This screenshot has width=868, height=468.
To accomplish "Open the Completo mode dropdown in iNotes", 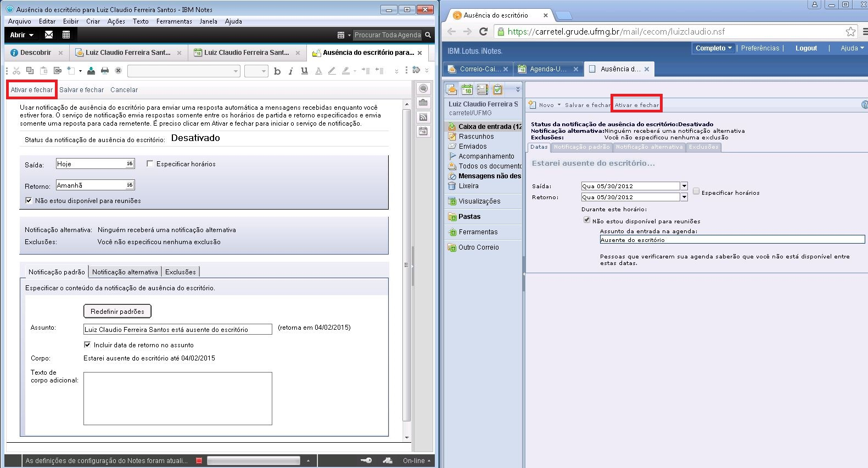I will pos(713,48).
